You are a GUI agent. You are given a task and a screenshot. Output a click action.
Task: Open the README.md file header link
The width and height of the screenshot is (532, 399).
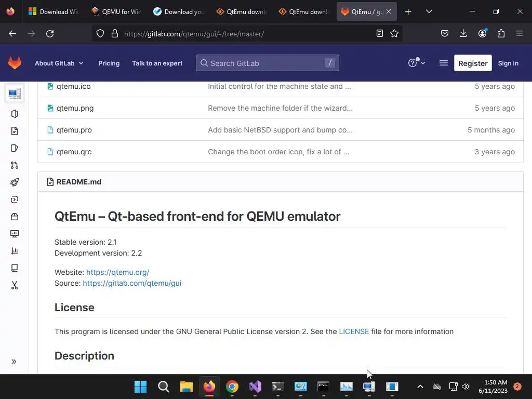pyautogui.click(x=79, y=182)
